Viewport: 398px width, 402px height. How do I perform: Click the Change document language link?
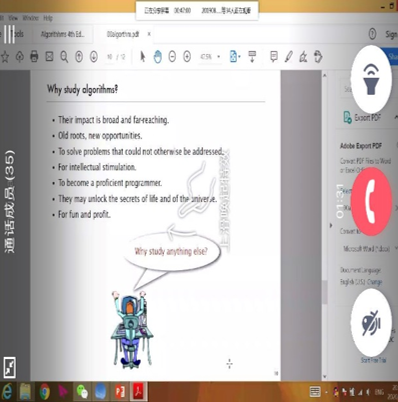coord(374,282)
